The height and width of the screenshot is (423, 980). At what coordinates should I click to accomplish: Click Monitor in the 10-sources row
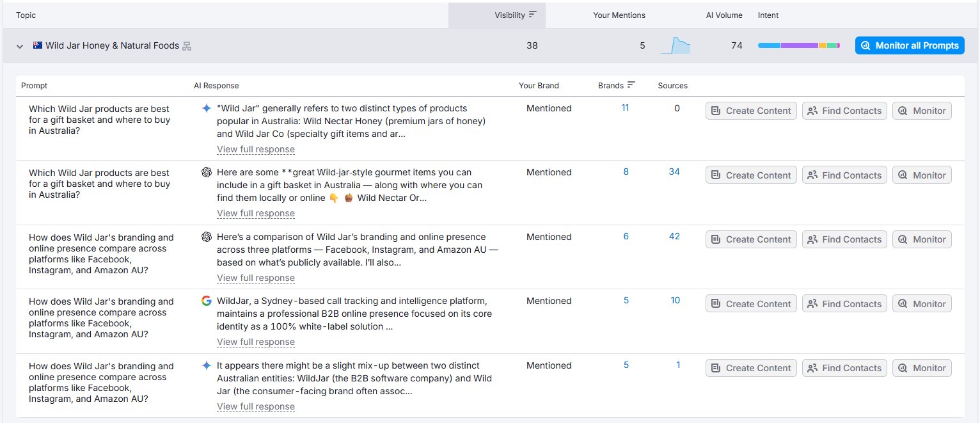pyautogui.click(x=922, y=304)
